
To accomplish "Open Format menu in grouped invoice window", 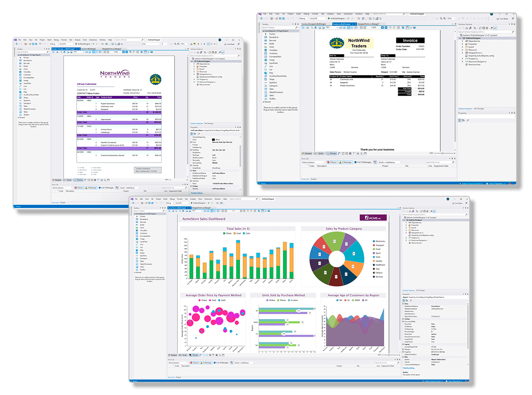I will point(64,40).
